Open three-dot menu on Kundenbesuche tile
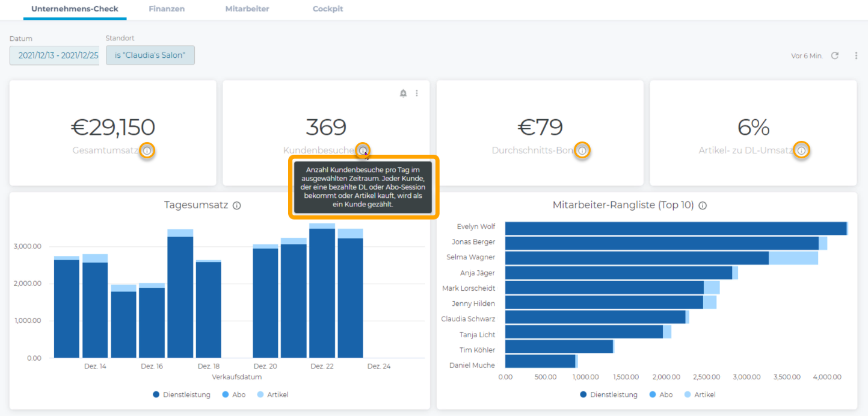This screenshot has width=868, height=416. (417, 93)
